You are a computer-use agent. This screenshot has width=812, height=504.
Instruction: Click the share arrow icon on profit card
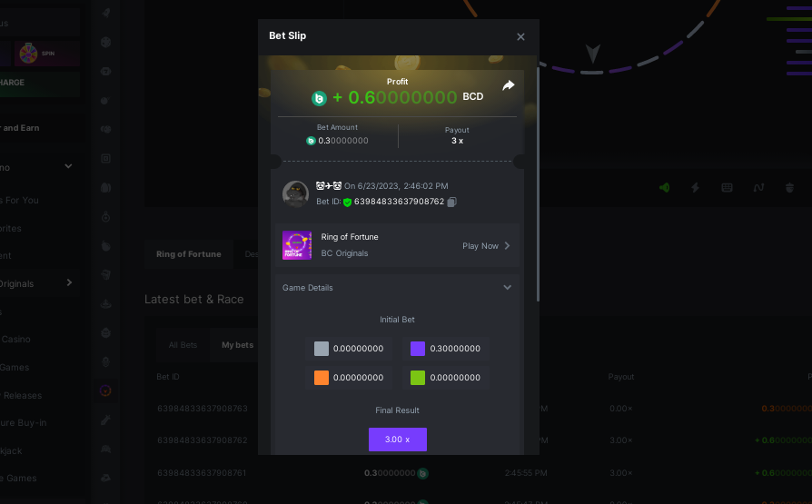tap(509, 85)
